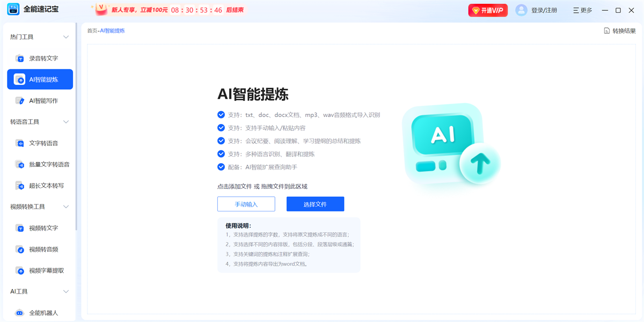Image resolution: width=644 pixels, height=322 pixels.
Task: Select the AI智能写作 sidebar icon
Action: (20, 101)
